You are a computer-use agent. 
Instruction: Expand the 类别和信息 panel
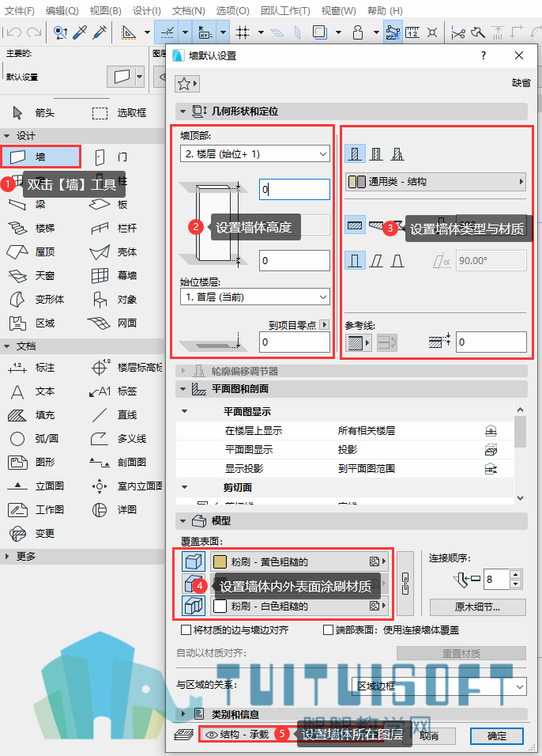pyautogui.click(x=183, y=713)
